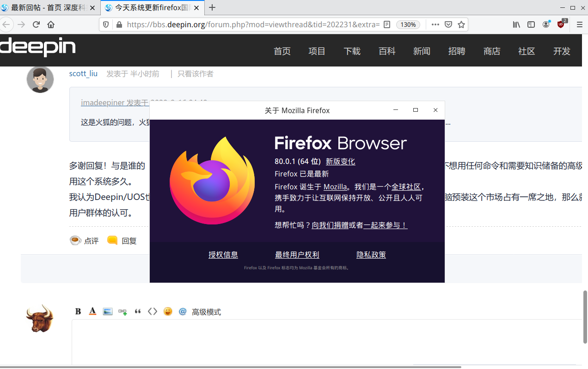Image resolution: width=588 pixels, height=369 pixels.
Task: Toggle the sidebar view icon
Action: click(531, 24)
